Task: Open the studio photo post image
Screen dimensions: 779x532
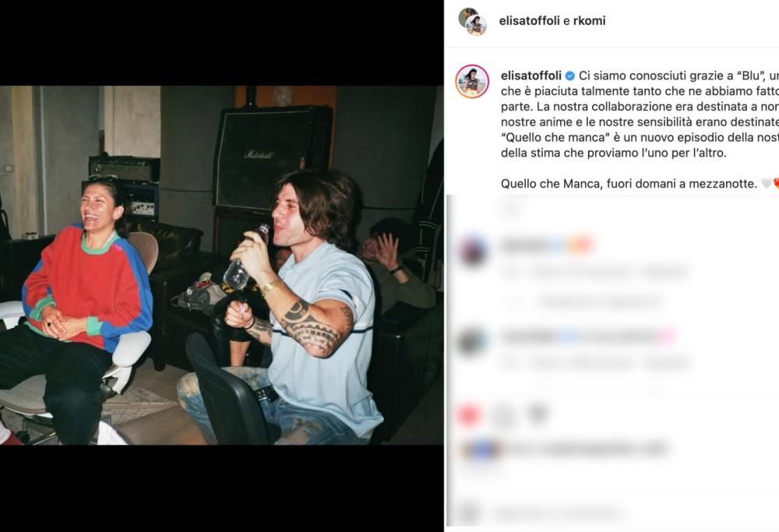Action: tap(221, 266)
